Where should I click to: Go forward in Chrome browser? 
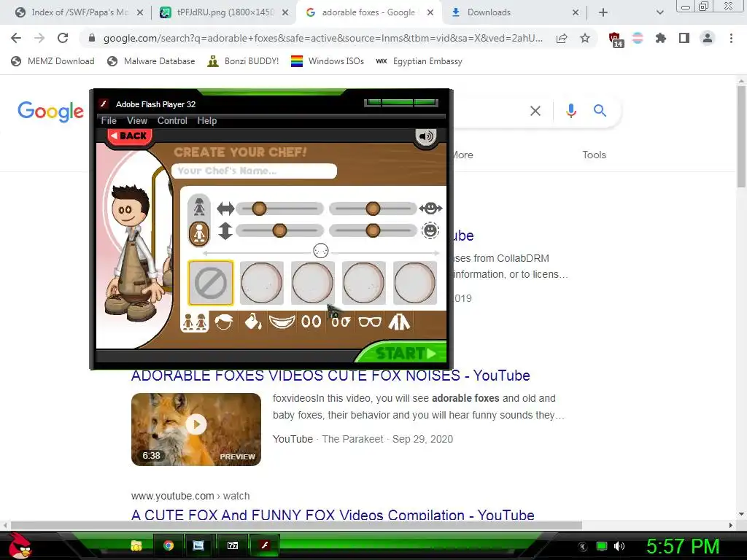[x=39, y=38]
